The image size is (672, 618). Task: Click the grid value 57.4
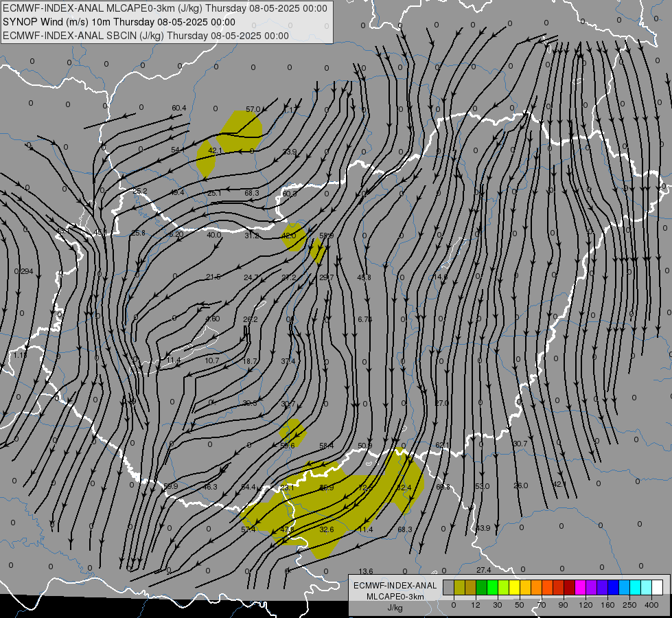click(248, 529)
